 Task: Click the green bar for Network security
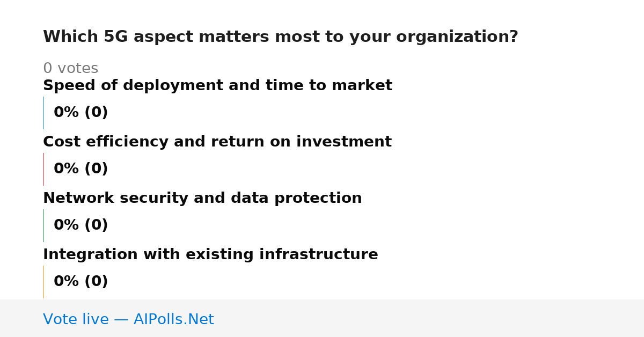(43, 225)
